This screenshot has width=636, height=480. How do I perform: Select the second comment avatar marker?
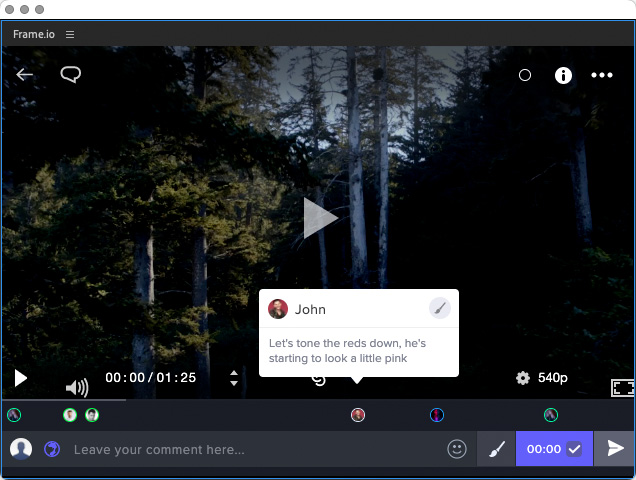(x=70, y=415)
